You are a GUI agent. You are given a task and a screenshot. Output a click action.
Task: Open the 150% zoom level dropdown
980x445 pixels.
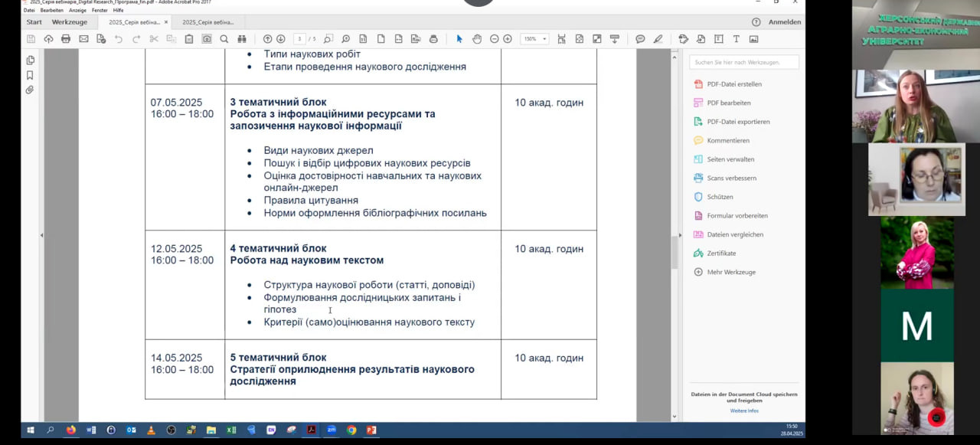click(534, 39)
